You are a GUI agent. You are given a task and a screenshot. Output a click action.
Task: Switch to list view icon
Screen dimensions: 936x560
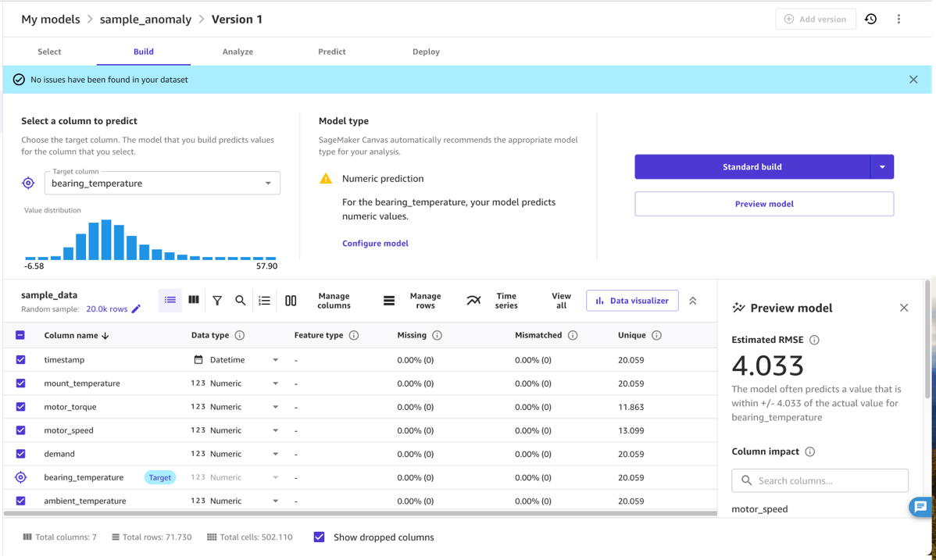coord(170,300)
